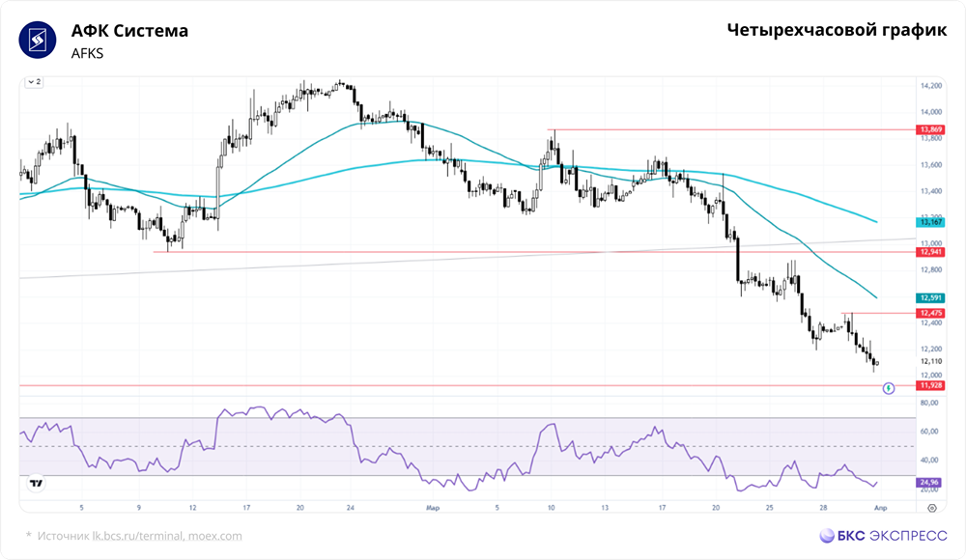Screen dimensions: 966x560
Task: Select the 13,869 red price label
Action: (930, 129)
